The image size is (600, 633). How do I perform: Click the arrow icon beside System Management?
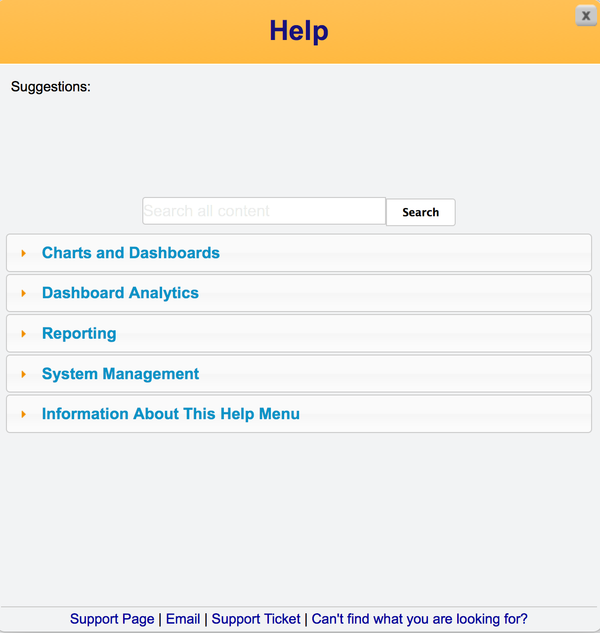pos(23,374)
